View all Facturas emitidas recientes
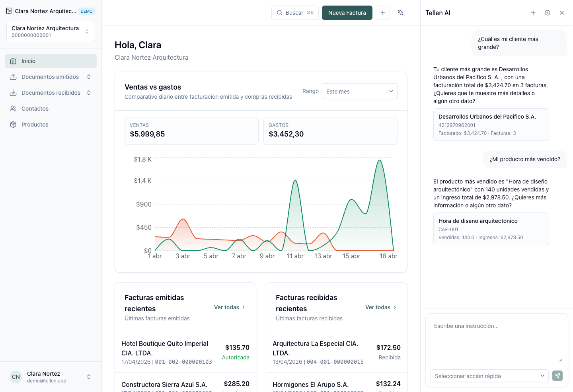The width and height of the screenshot is (573, 392). (230, 307)
